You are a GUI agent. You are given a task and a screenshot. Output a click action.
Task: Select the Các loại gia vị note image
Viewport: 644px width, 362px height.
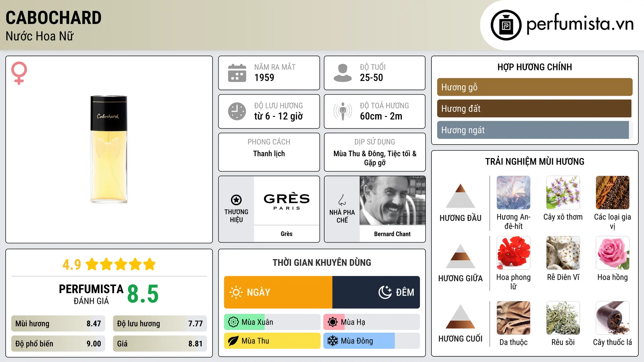pos(613,193)
